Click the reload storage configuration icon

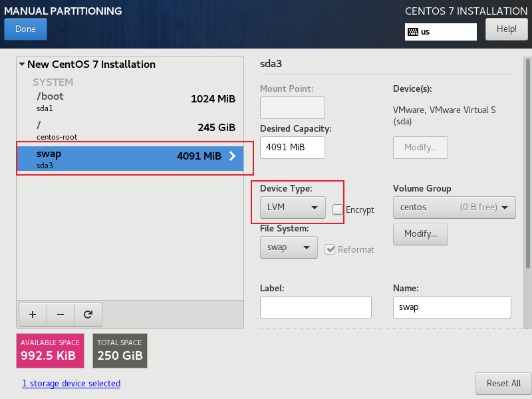click(x=88, y=313)
